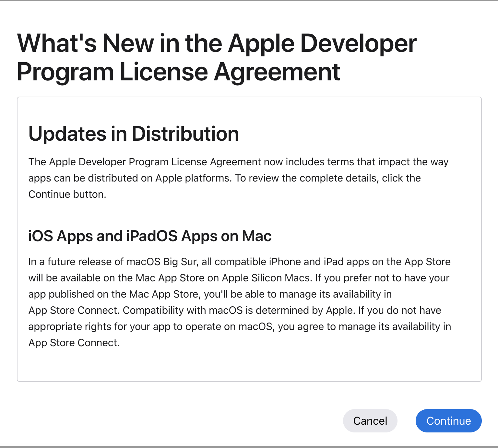Click the Continue button
Screen dimensions: 498x448
point(448,420)
